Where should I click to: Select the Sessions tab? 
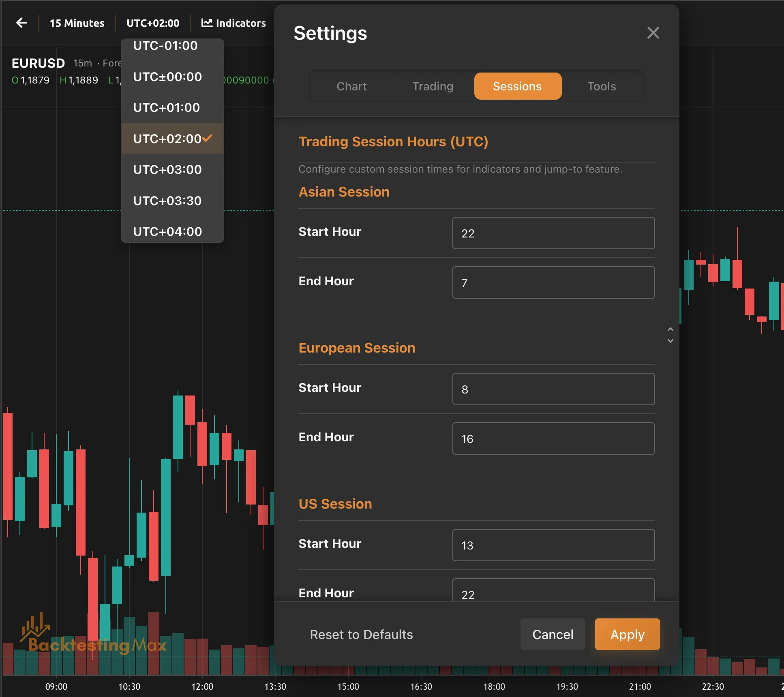[x=518, y=86]
